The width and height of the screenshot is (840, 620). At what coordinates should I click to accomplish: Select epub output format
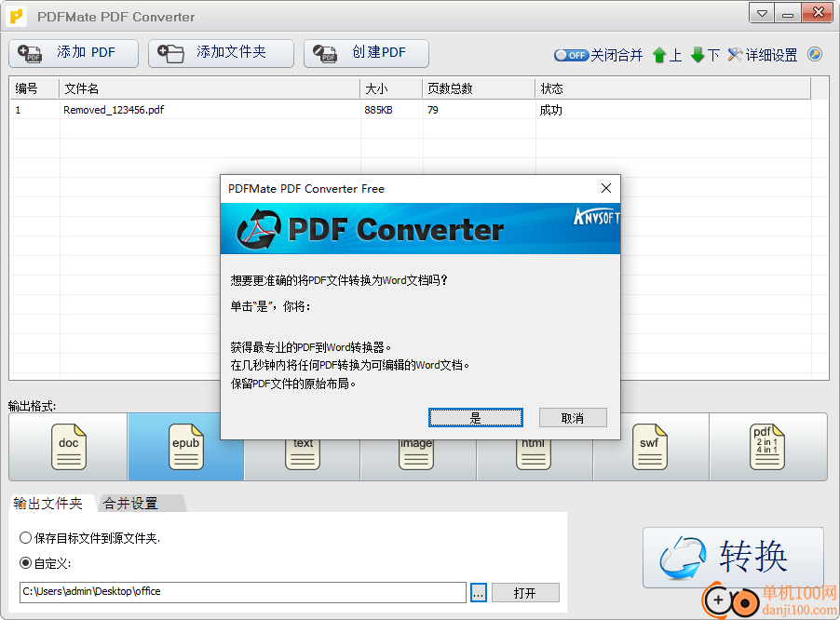[185, 447]
